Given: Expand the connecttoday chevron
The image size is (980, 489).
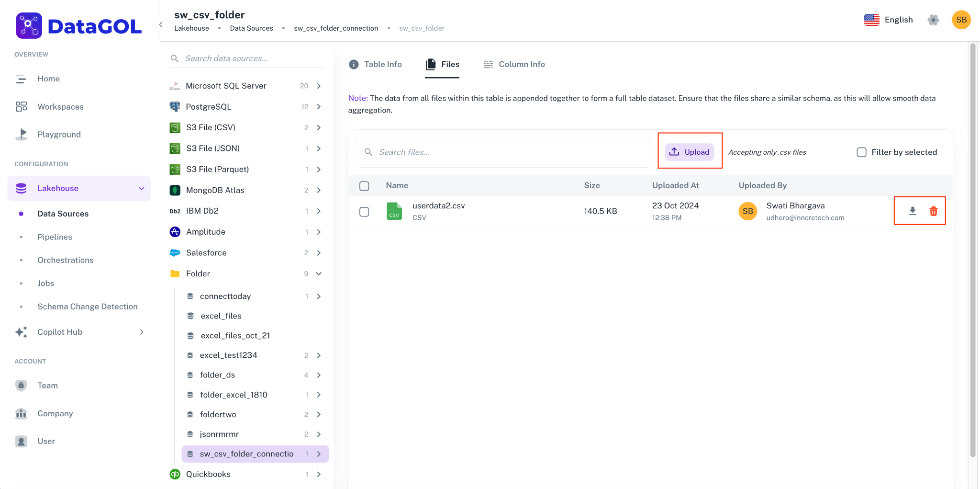Looking at the screenshot, I should point(319,296).
